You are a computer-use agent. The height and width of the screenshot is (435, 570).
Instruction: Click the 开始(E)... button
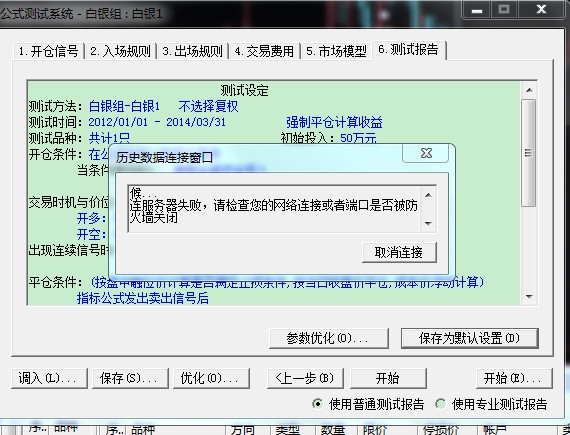pyautogui.click(x=514, y=378)
